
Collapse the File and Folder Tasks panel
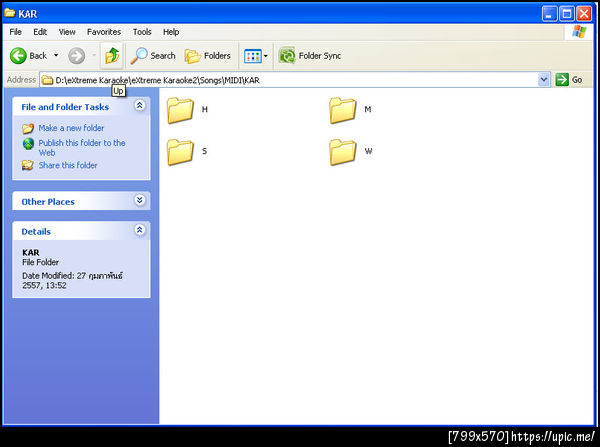[x=140, y=106]
